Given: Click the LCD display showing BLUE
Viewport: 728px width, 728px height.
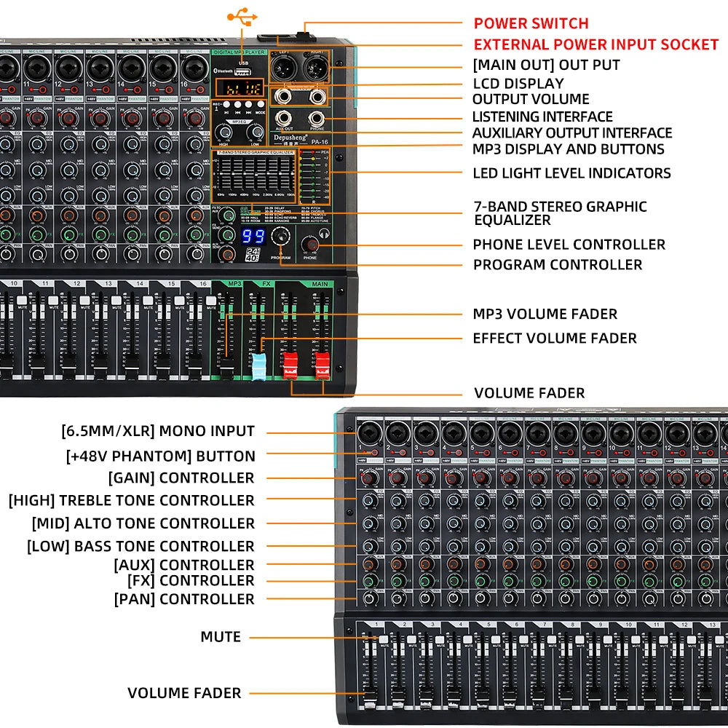Looking at the screenshot, I should pyautogui.click(x=239, y=89).
